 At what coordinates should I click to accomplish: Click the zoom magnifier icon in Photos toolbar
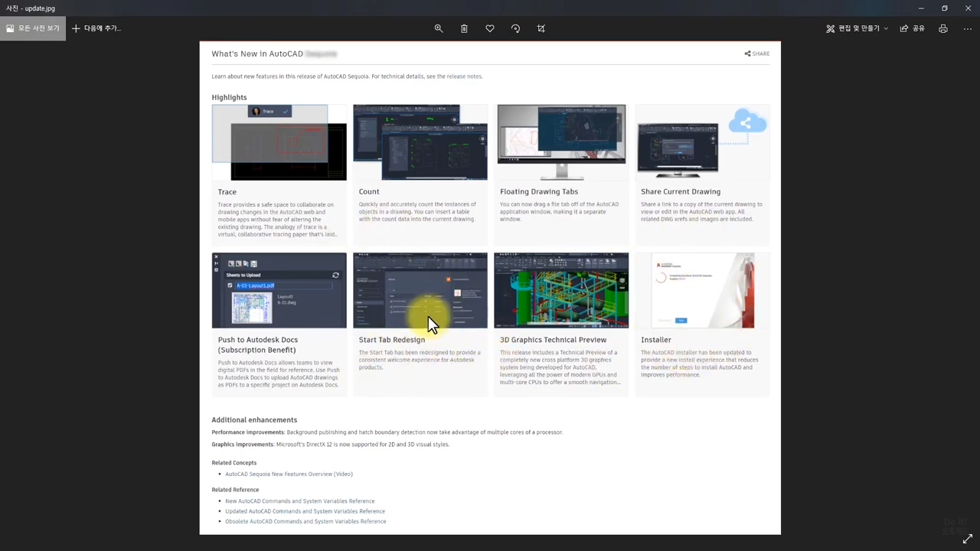(439, 28)
